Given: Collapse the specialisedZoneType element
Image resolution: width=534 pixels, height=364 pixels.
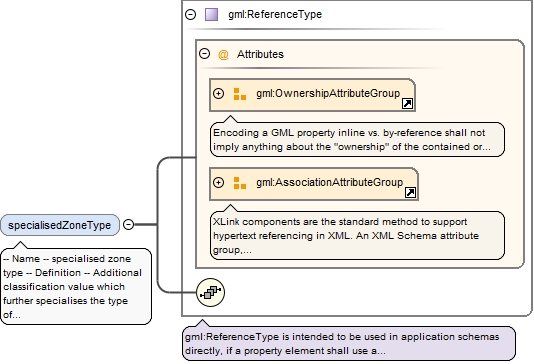Looking at the screenshot, I should [128, 224].
